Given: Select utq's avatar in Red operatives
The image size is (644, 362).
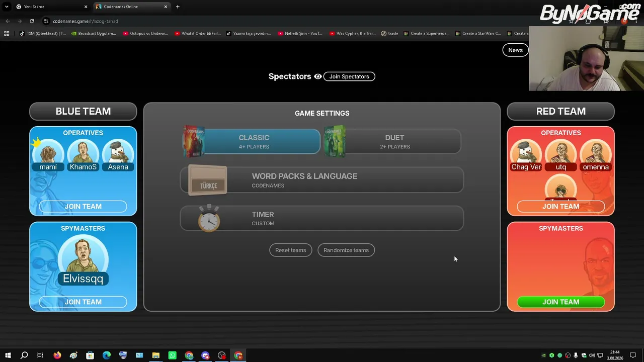Looking at the screenshot, I should point(561,152).
